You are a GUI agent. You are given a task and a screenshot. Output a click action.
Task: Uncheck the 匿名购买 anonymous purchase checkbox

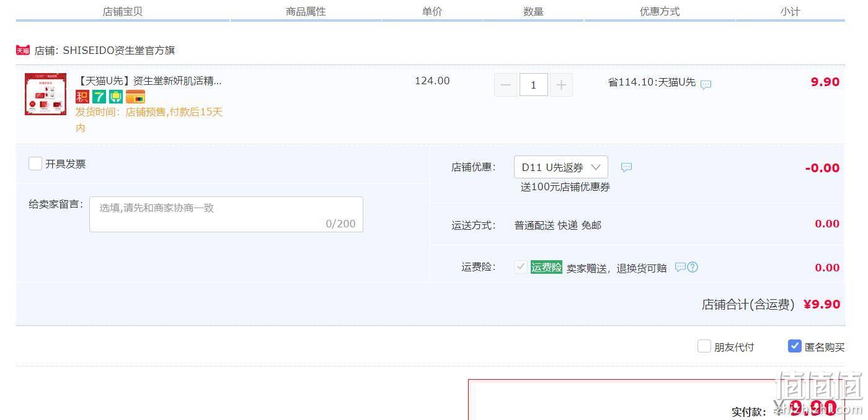click(x=795, y=346)
